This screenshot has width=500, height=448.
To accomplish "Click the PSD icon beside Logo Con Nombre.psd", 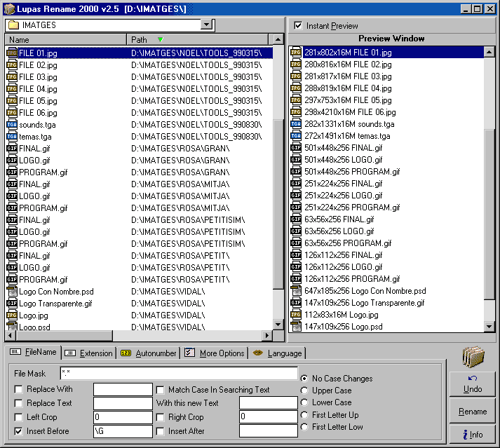I will 12,292.
